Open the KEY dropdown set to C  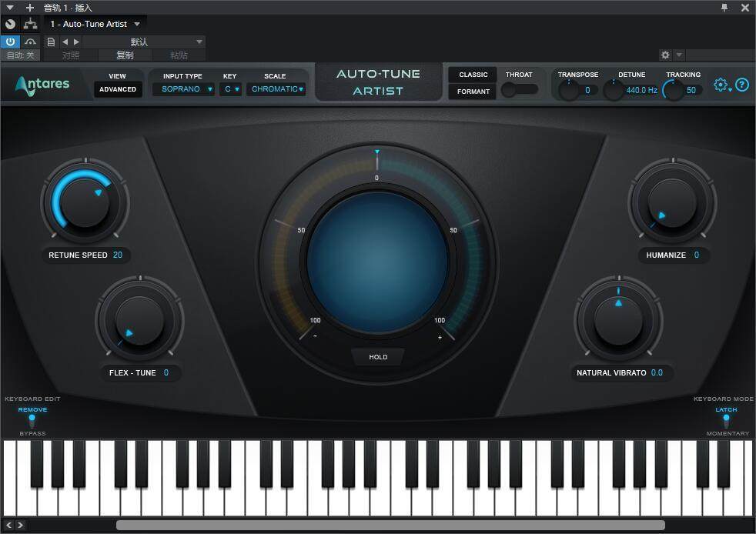coord(229,89)
